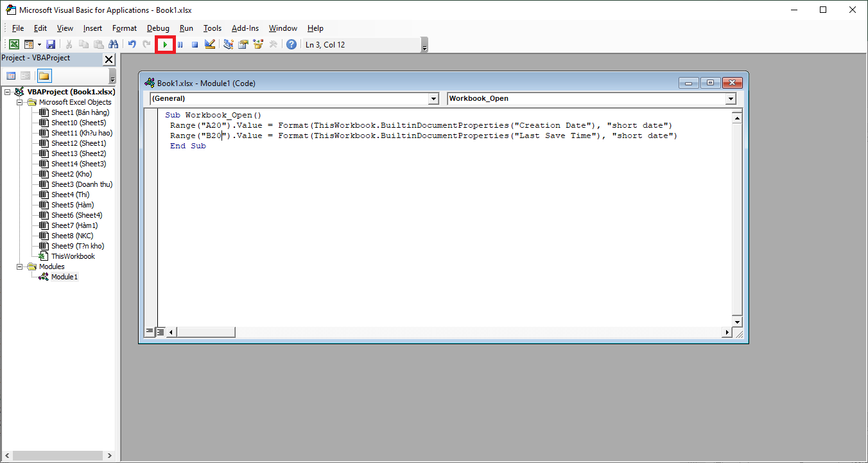Open the Properties Window toolbar icon

(243, 44)
